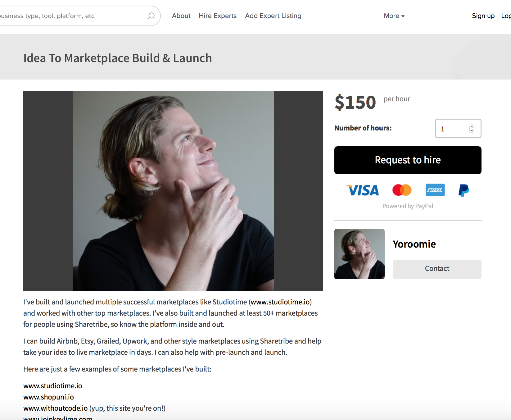Navigate to Hire Experts
This screenshot has width=511, height=420.
point(218,16)
